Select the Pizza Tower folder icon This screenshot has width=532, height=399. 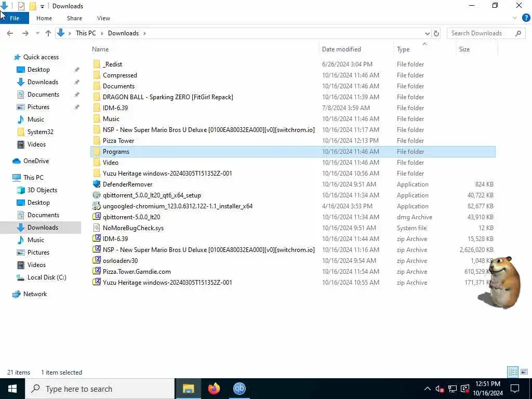point(97,140)
